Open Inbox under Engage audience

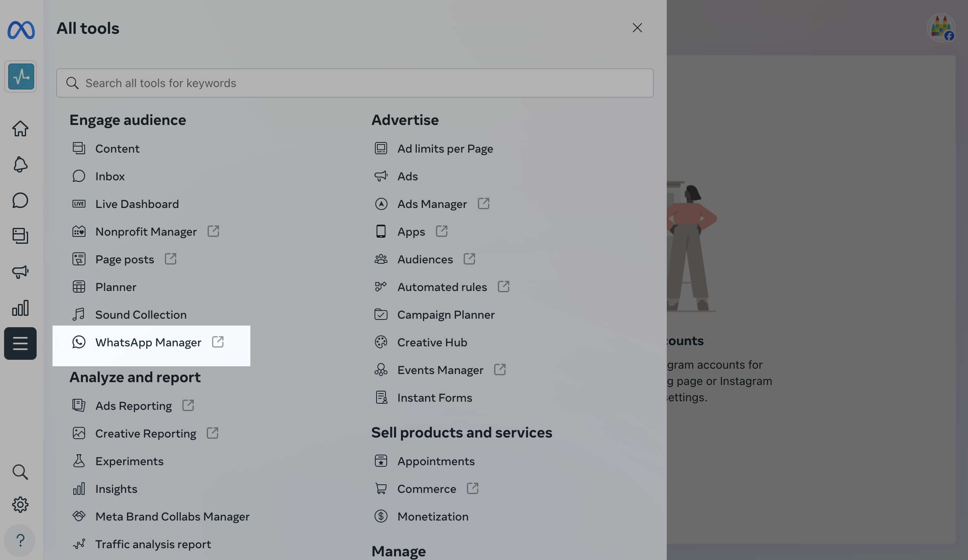[x=110, y=176]
